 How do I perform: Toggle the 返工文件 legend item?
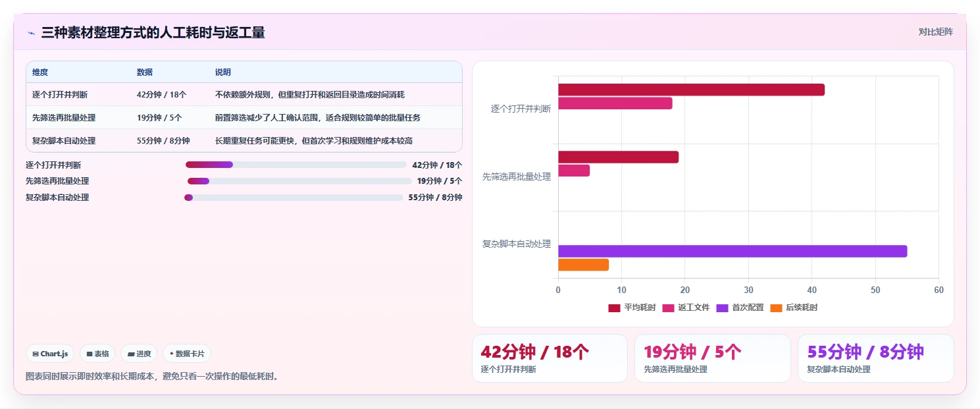tap(686, 308)
